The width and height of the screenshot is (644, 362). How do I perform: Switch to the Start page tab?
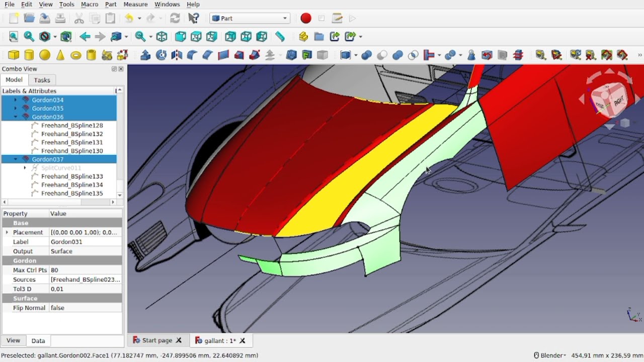pos(157,340)
